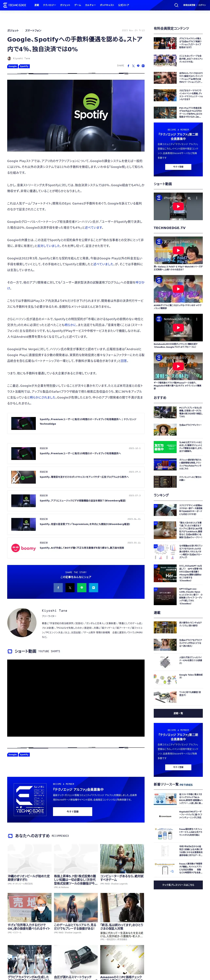Click 今すぐ登録 in wide member banner
The height and width of the screenshot is (980, 210).
(x=72, y=811)
